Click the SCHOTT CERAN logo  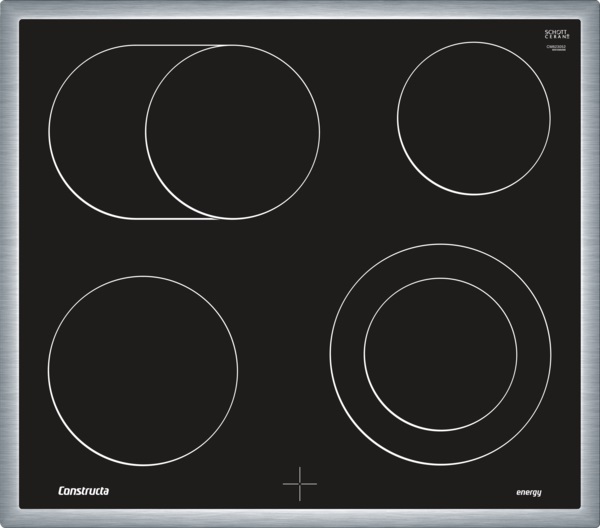pos(557,34)
